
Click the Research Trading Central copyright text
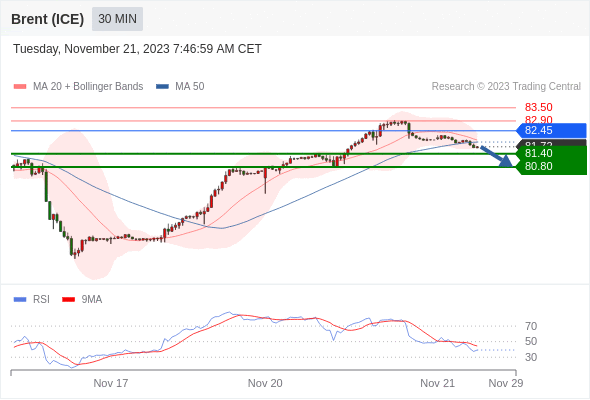coord(506,87)
